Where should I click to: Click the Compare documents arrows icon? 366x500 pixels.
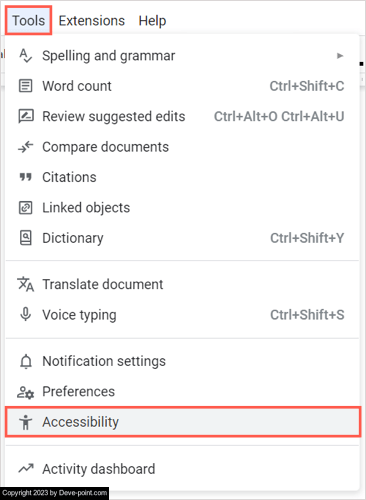tap(26, 147)
